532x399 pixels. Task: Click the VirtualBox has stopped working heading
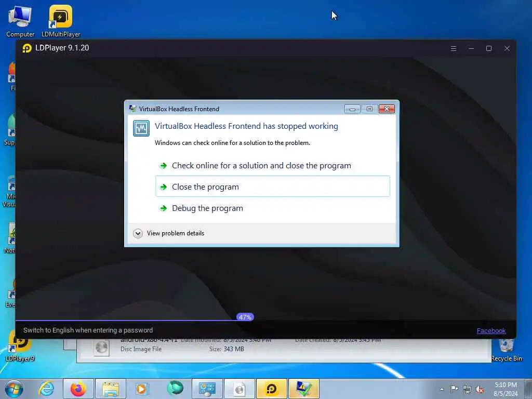pyautogui.click(x=246, y=126)
